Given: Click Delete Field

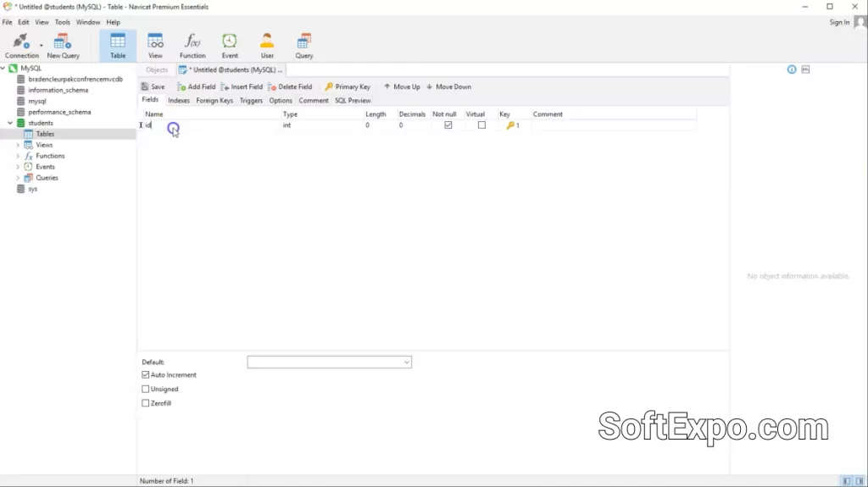Looking at the screenshot, I should (290, 87).
